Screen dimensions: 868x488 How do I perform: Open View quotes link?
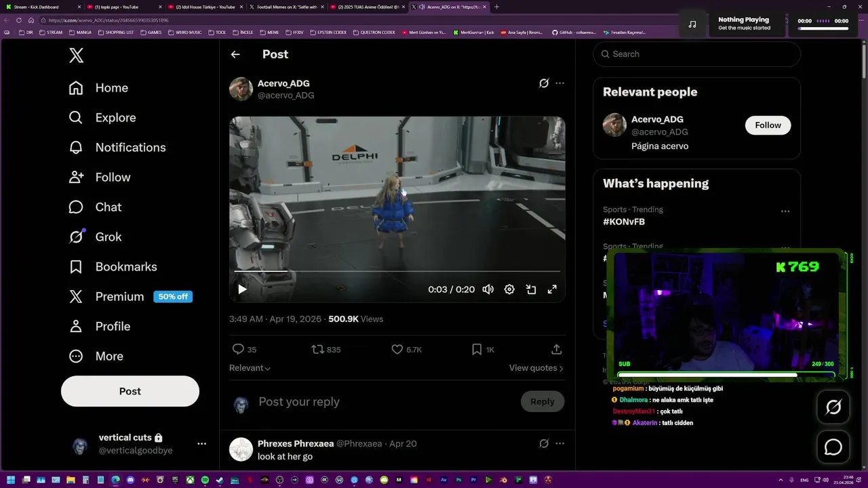pos(536,368)
